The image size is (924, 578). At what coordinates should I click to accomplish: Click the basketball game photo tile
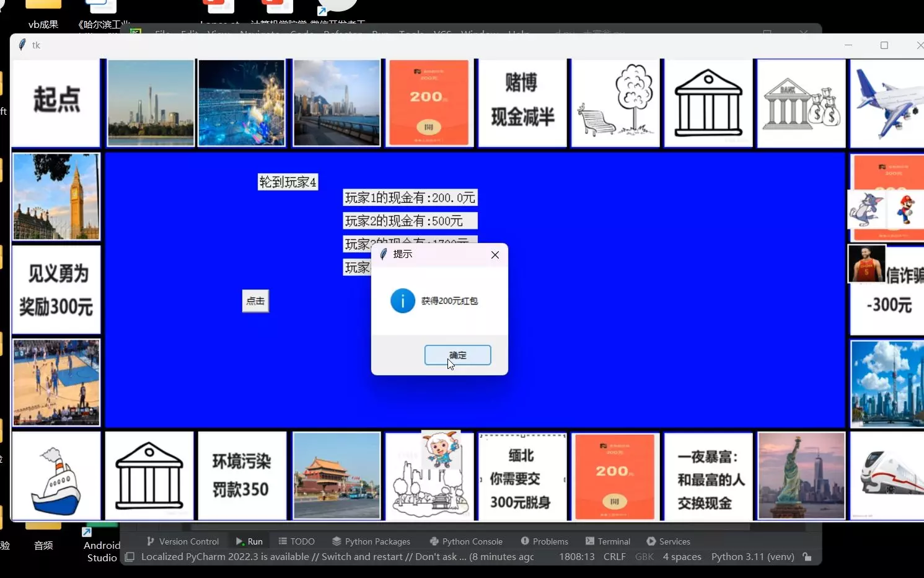(56, 383)
